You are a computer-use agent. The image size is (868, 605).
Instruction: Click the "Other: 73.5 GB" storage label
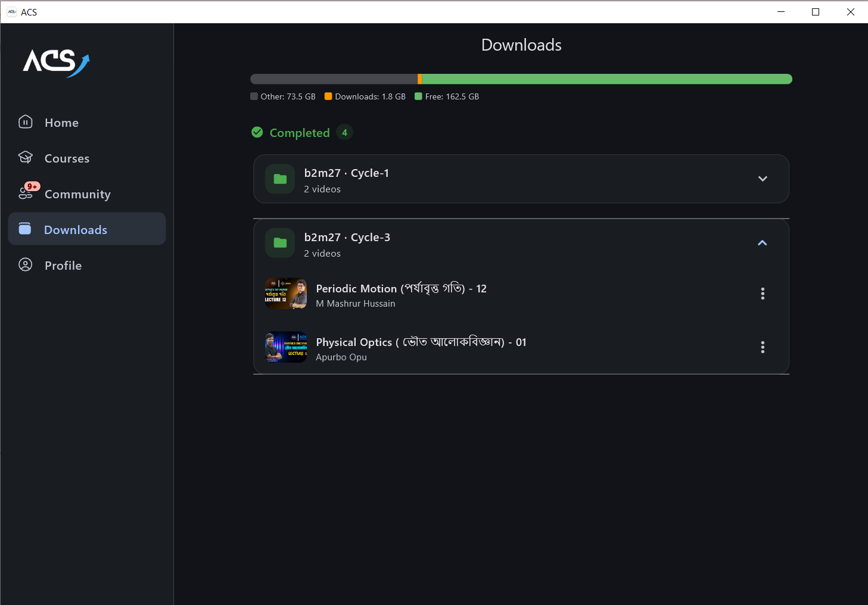[288, 96]
